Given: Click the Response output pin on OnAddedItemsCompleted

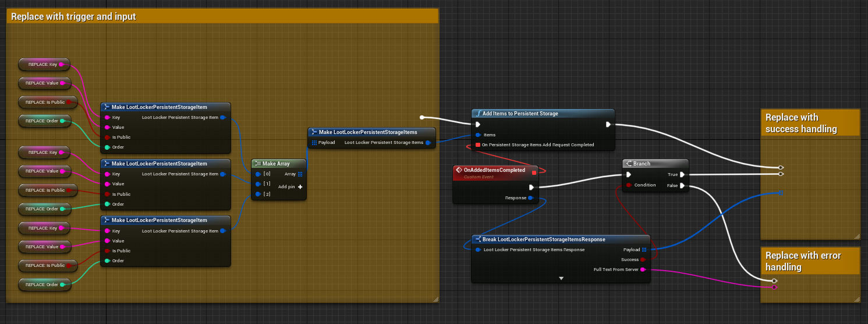Looking at the screenshot, I should point(530,198).
